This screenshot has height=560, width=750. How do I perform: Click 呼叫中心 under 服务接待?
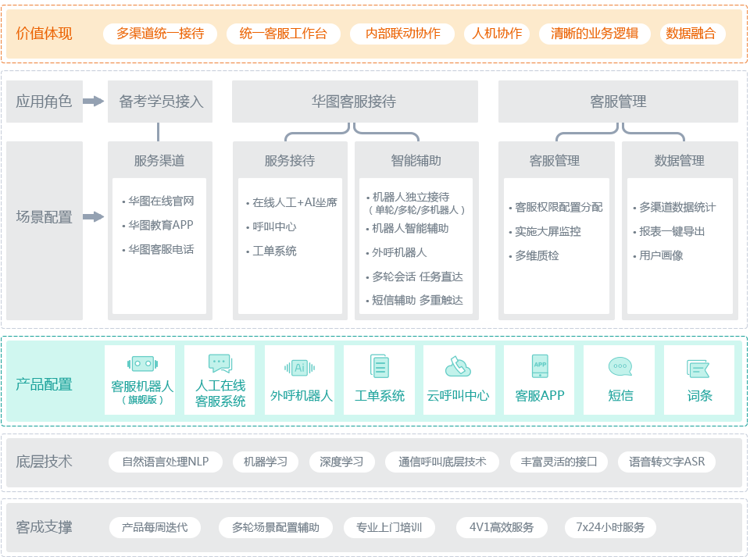coord(272,226)
